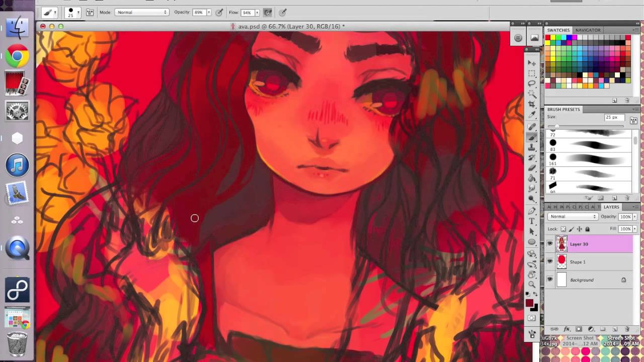The image size is (644, 362).
Task: Swap foreground and background colors icon
Action: 535,293
